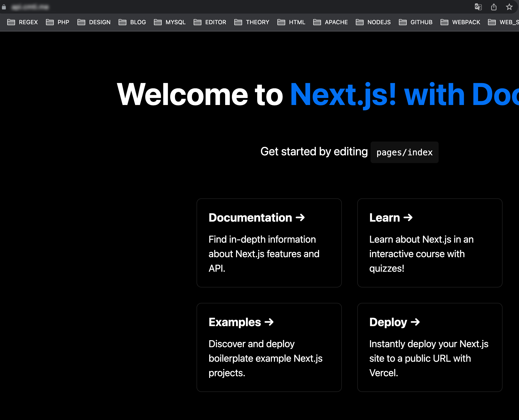The width and height of the screenshot is (519, 420).
Task: Expand the MYSQL bookmark folder
Action: pos(170,22)
